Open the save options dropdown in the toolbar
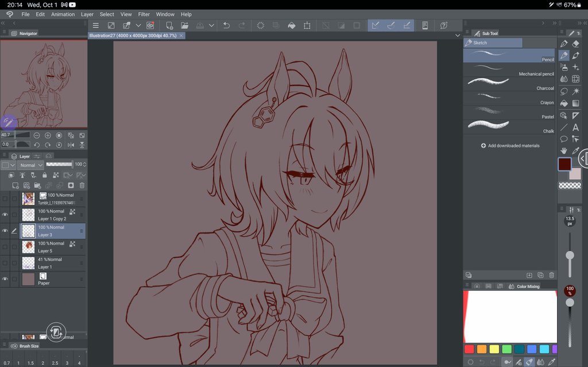Image resolution: width=588 pixels, height=367 pixels. pyautogui.click(x=211, y=25)
